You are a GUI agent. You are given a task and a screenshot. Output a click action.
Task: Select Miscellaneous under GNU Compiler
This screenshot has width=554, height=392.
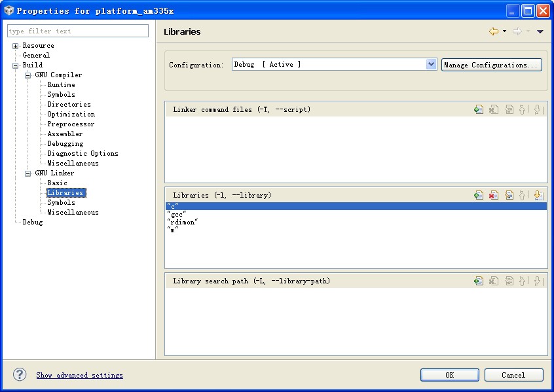tap(73, 164)
